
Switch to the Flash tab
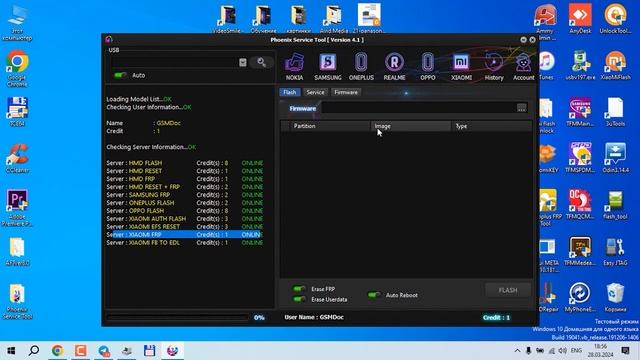pos(290,92)
